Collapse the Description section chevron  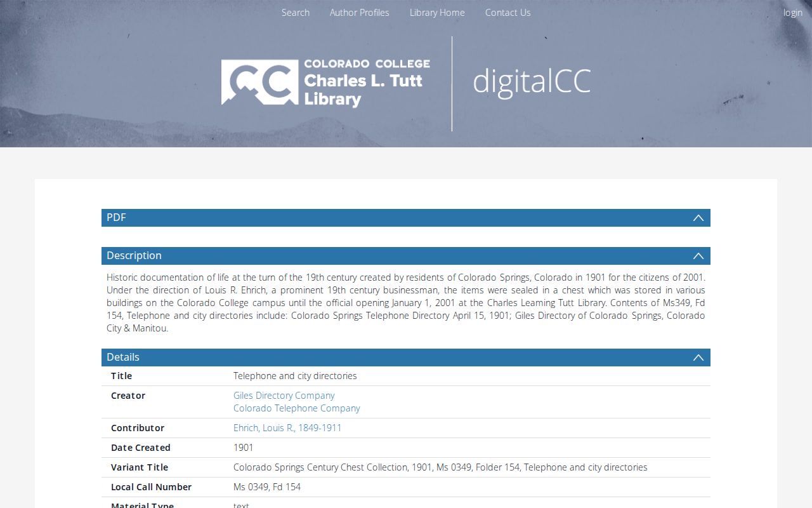(x=698, y=256)
